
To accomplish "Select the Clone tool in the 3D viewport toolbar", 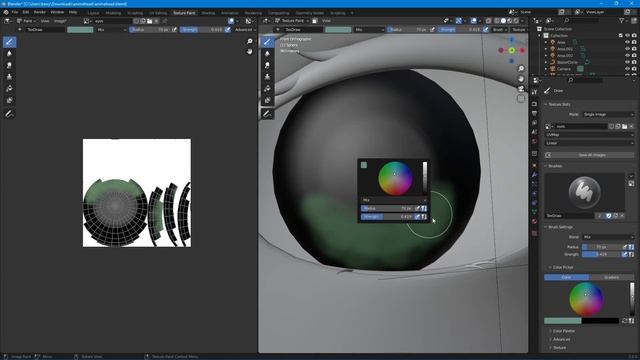I will [x=267, y=77].
